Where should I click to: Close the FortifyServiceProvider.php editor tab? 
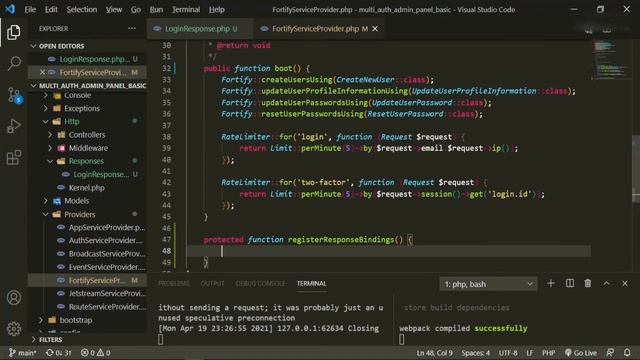pos(375,29)
